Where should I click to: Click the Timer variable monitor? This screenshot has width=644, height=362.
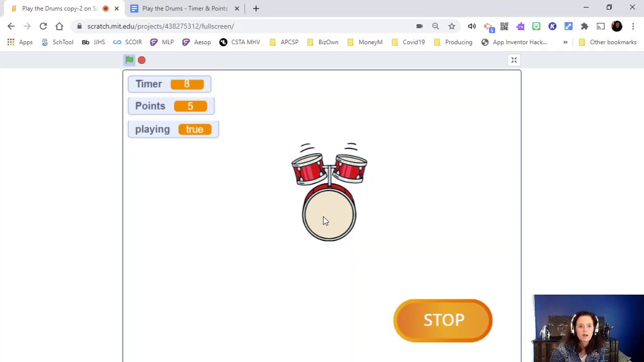click(x=170, y=84)
